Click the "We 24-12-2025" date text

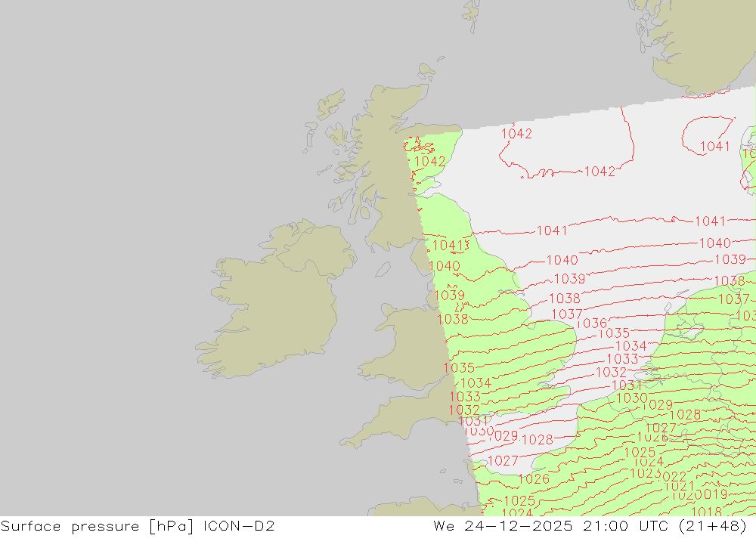(503, 525)
